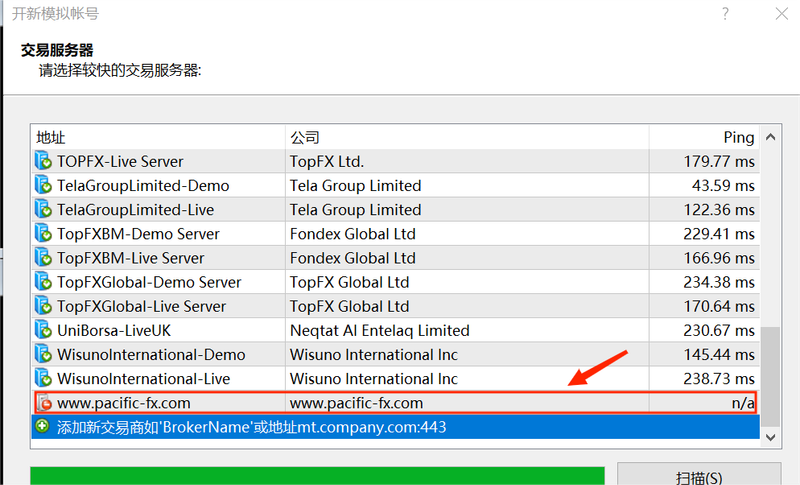Click the company cell Neqtat Al Entelaq Limited
800x485 pixels.
pos(380,330)
